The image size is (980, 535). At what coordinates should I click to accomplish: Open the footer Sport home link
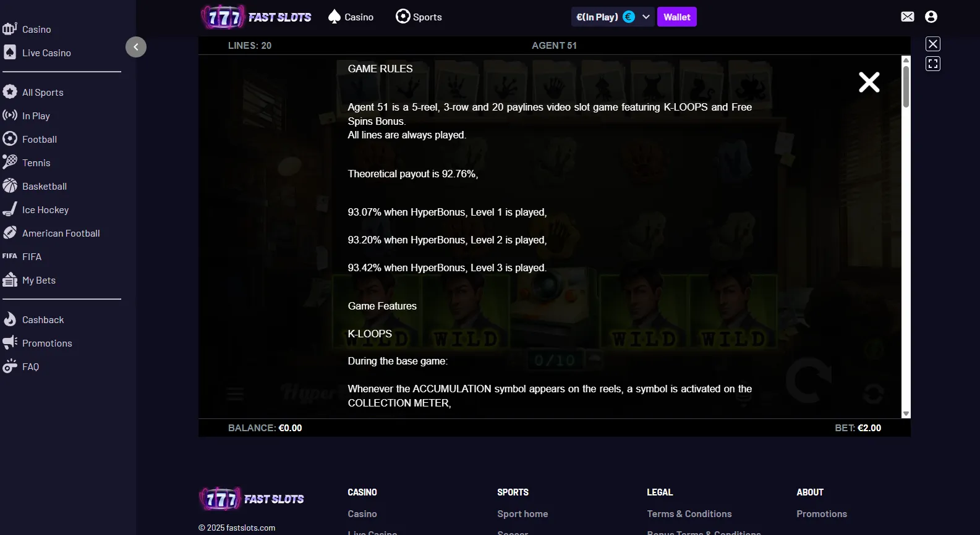(x=522, y=514)
